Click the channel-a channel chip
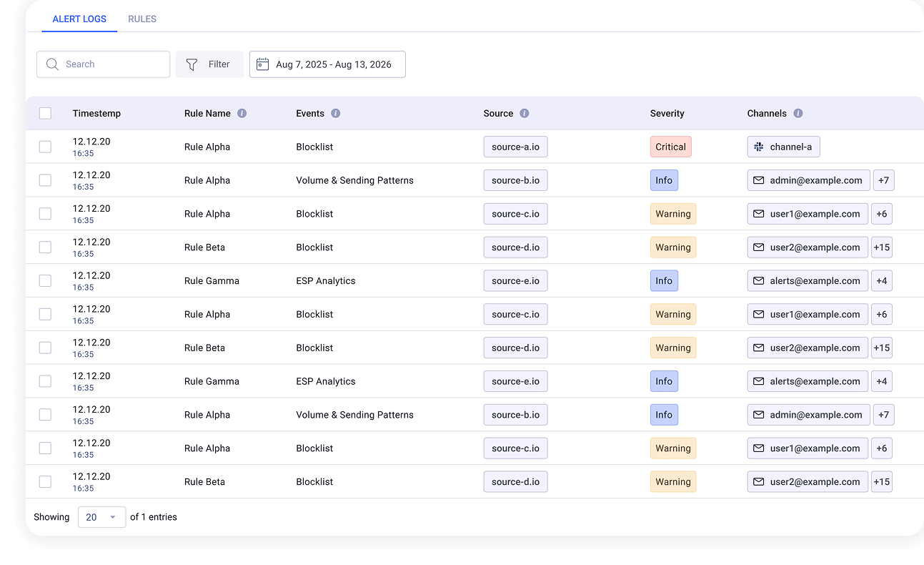The image size is (924, 565). 784,147
